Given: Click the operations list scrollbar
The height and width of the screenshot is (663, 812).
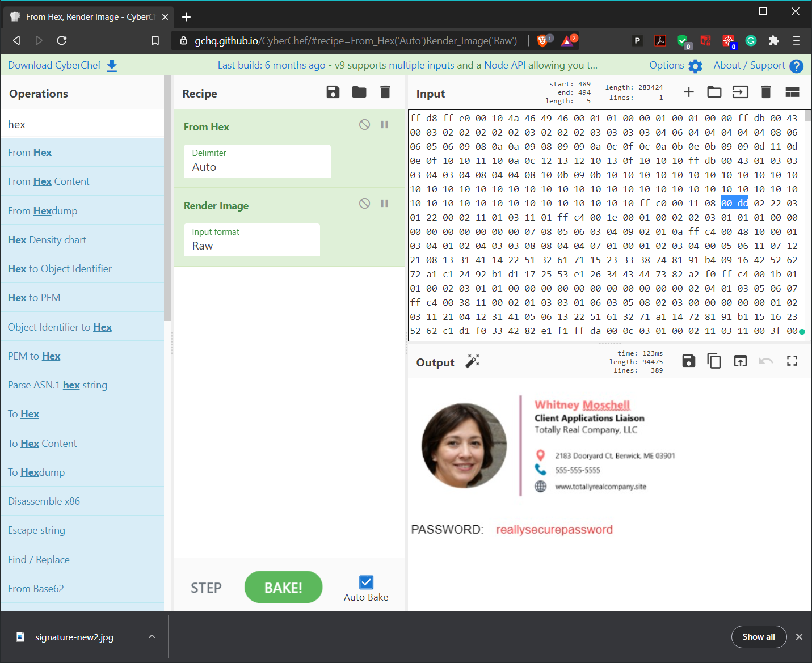Looking at the screenshot, I should [167, 199].
